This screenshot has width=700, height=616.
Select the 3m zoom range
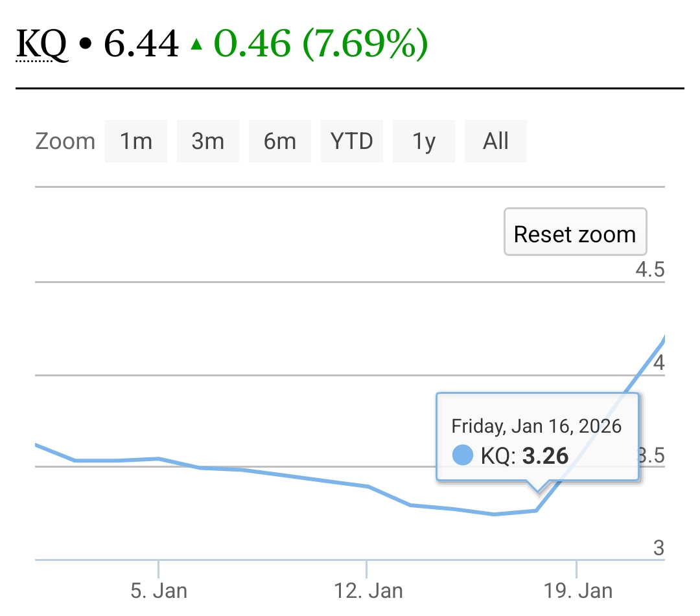pos(208,141)
